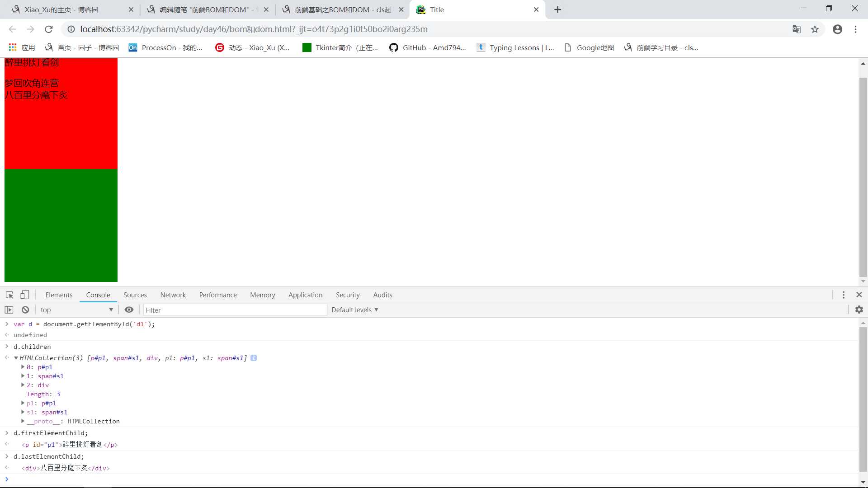Click the console vertical scrollbar thumb
Viewport: 868px width, 488px height.
point(863,399)
